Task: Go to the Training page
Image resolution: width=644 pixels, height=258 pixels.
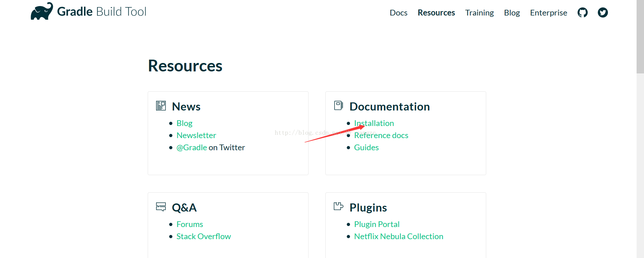Action: coord(479,13)
